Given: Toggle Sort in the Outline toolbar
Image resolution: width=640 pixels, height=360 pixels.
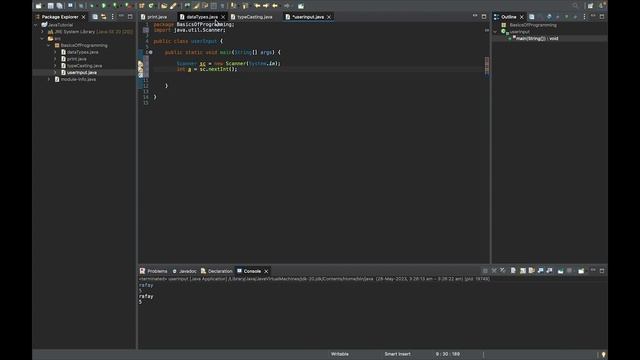Looking at the screenshot, I should [540, 17].
